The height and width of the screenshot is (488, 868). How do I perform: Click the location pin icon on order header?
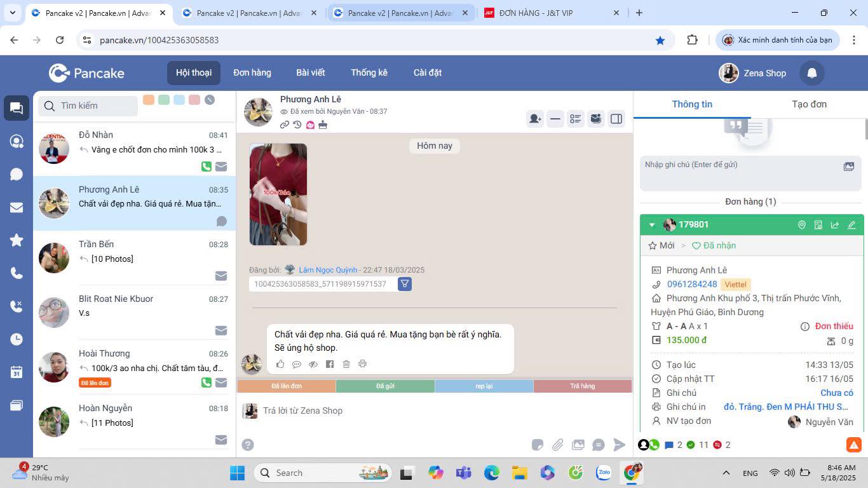click(802, 225)
